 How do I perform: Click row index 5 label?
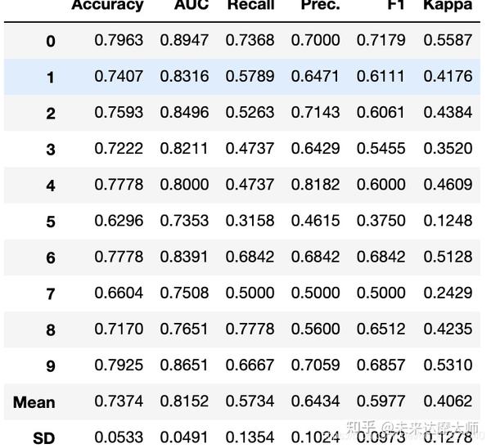tap(51, 222)
